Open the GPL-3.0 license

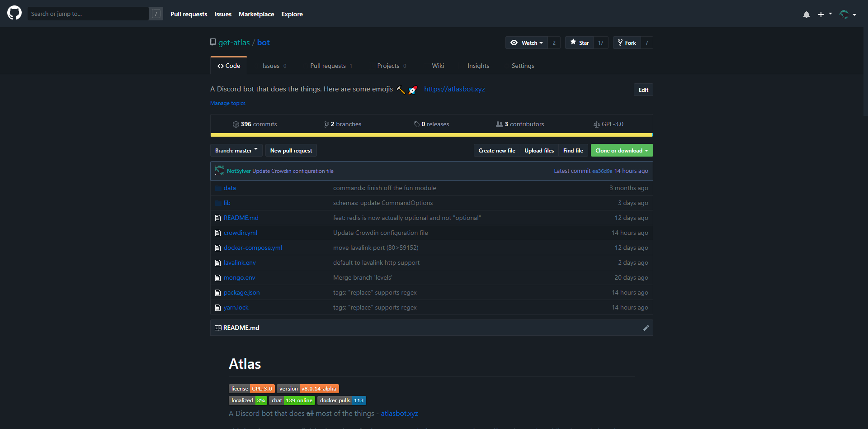click(x=609, y=124)
